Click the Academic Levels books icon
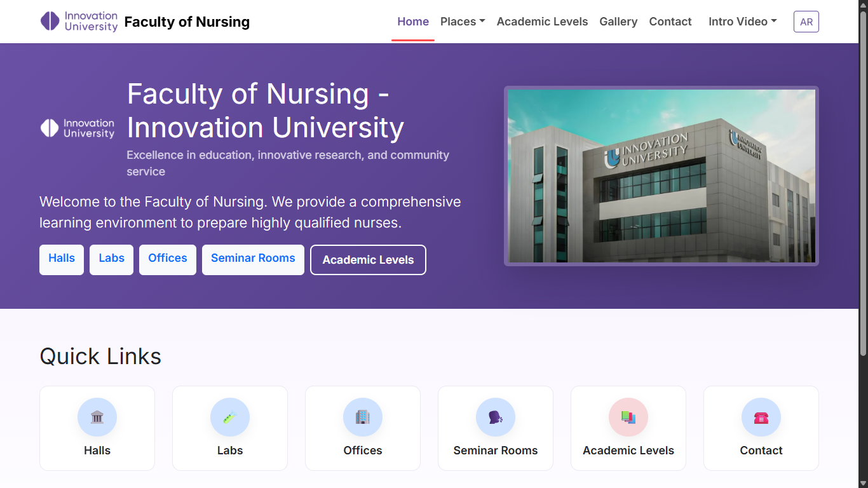Screen dimensions: 868x488 (x=628, y=417)
